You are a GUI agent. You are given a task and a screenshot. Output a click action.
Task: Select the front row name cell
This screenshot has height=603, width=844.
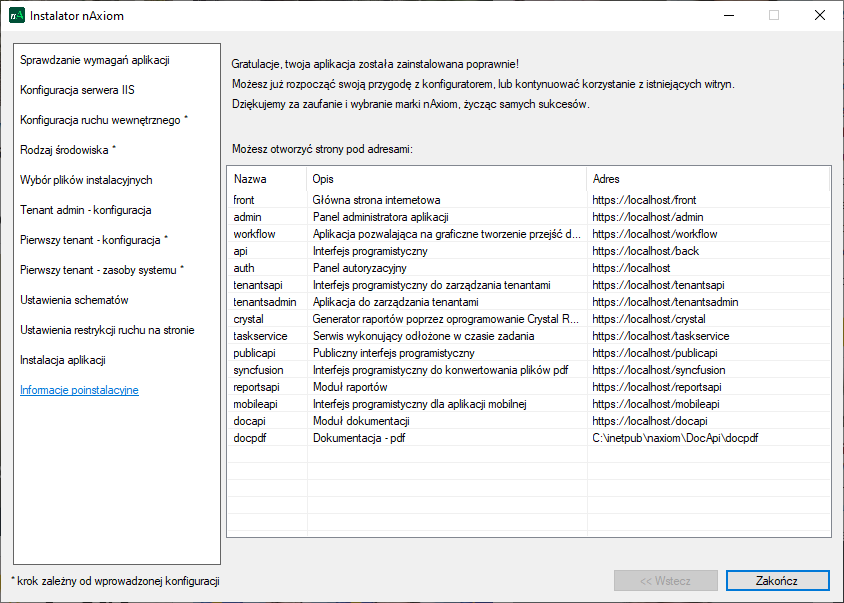click(244, 200)
